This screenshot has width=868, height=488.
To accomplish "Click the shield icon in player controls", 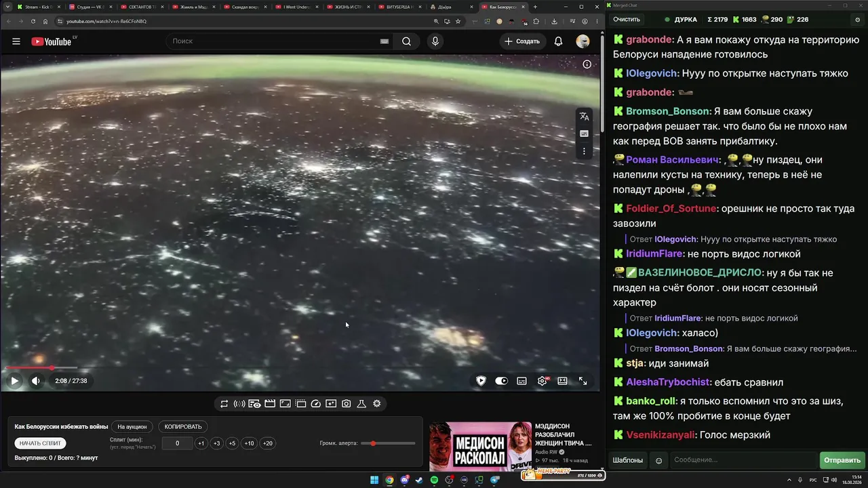I will coord(481,381).
